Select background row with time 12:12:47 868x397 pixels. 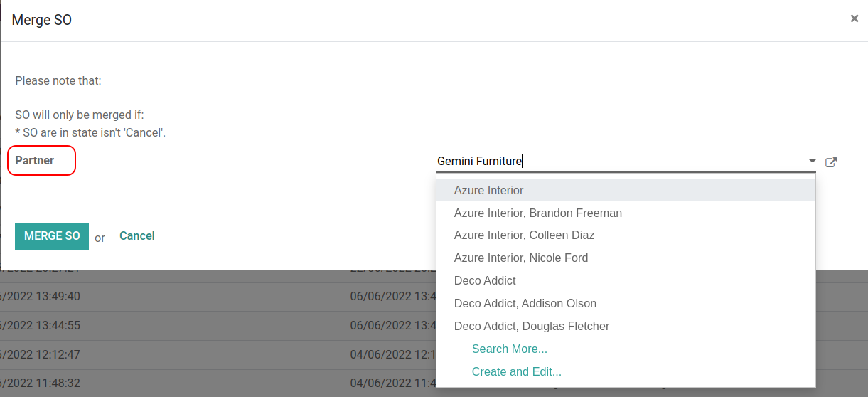pyautogui.click(x=213, y=354)
